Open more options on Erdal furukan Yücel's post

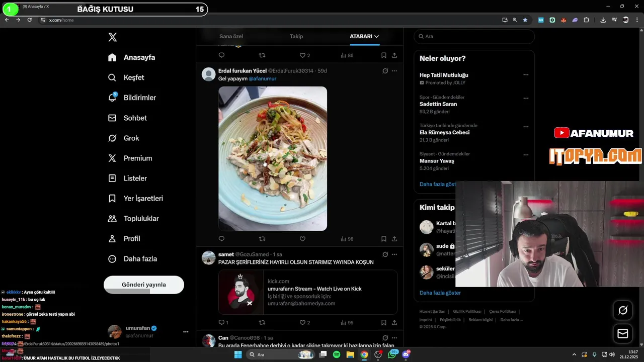pyautogui.click(x=394, y=71)
